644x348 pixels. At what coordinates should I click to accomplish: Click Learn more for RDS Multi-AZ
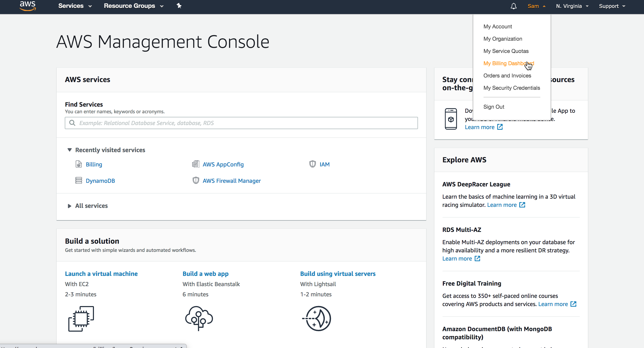coord(457,259)
